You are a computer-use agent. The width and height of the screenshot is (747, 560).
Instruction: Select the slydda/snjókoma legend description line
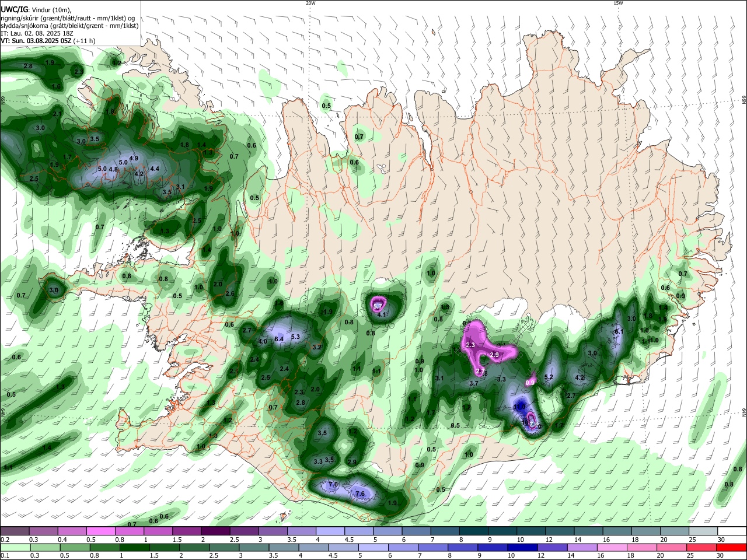point(69,26)
